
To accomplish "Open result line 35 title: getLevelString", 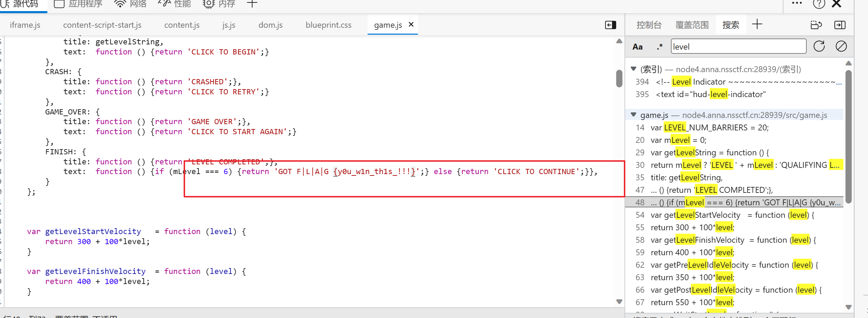I will [x=734, y=178].
